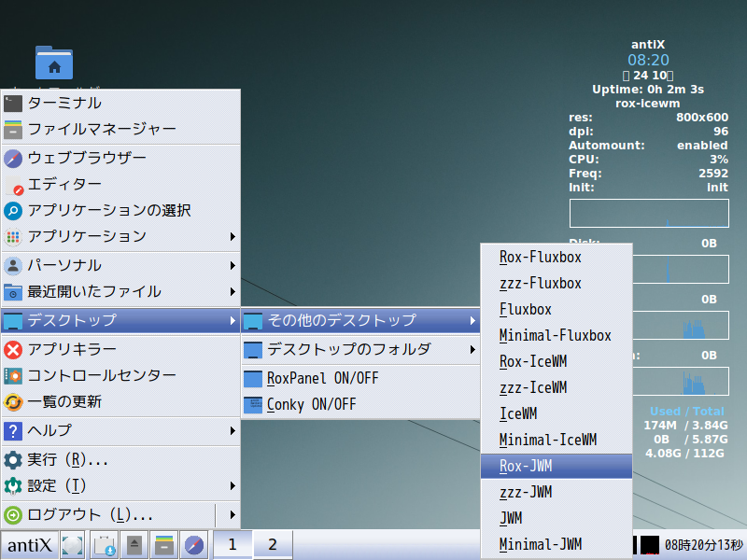Click the Conky ON/OFF icon
Viewport: 747px width, 560px height.
coord(253,405)
